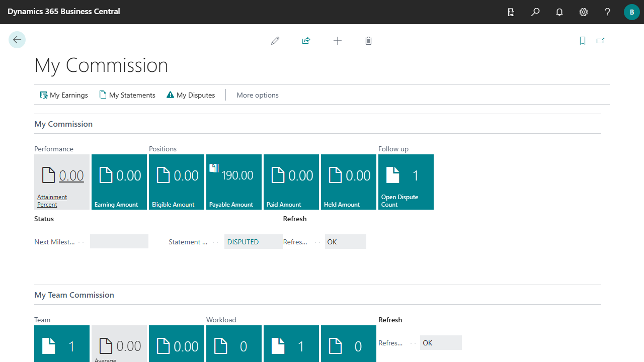Click the Edit pencil icon
This screenshot has width=644, height=362.
275,41
